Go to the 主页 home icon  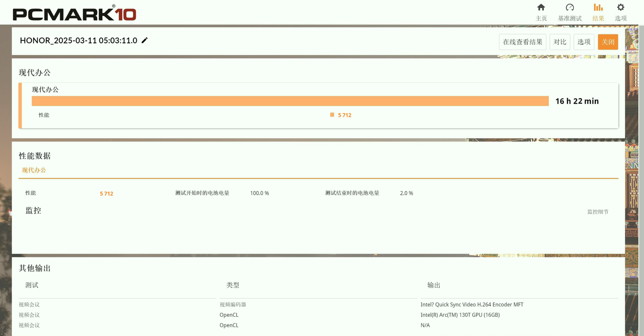pos(541,7)
